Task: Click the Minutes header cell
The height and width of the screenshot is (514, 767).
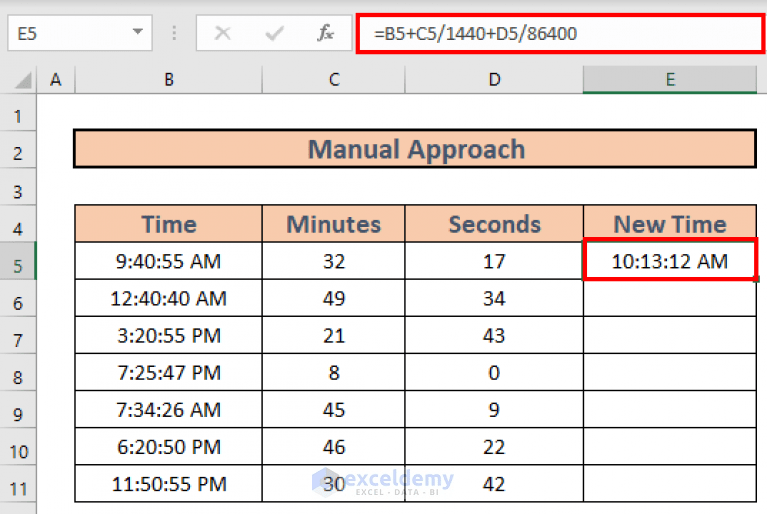Action: pos(334,224)
